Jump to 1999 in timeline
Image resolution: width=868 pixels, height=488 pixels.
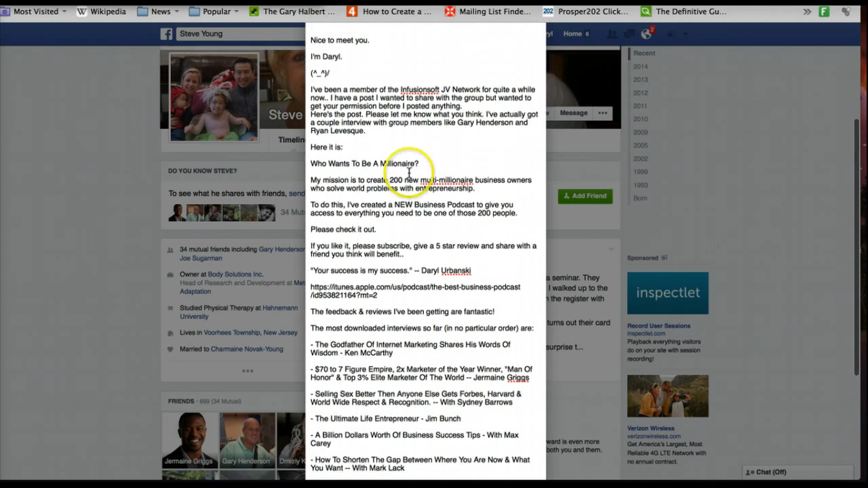click(x=641, y=172)
